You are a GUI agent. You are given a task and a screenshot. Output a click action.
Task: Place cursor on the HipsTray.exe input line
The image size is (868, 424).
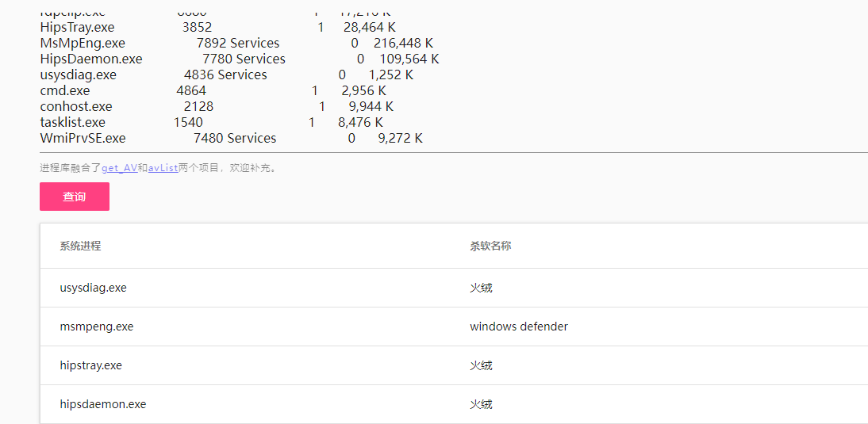217,27
